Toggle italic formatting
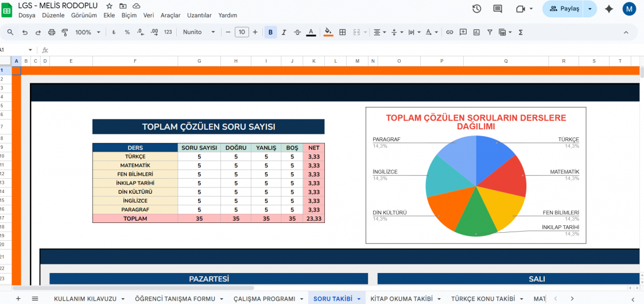Image resolution: width=644 pixels, height=304 pixels. click(x=284, y=32)
